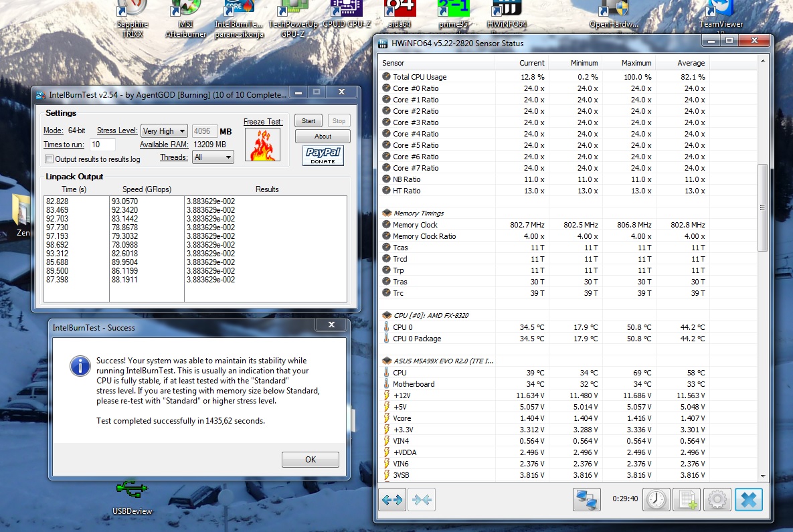Image resolution: width=793 pixels, height=532 pixels.
Task: Click the Stop button in IntelBurnTest
Action: coord(339,121)
